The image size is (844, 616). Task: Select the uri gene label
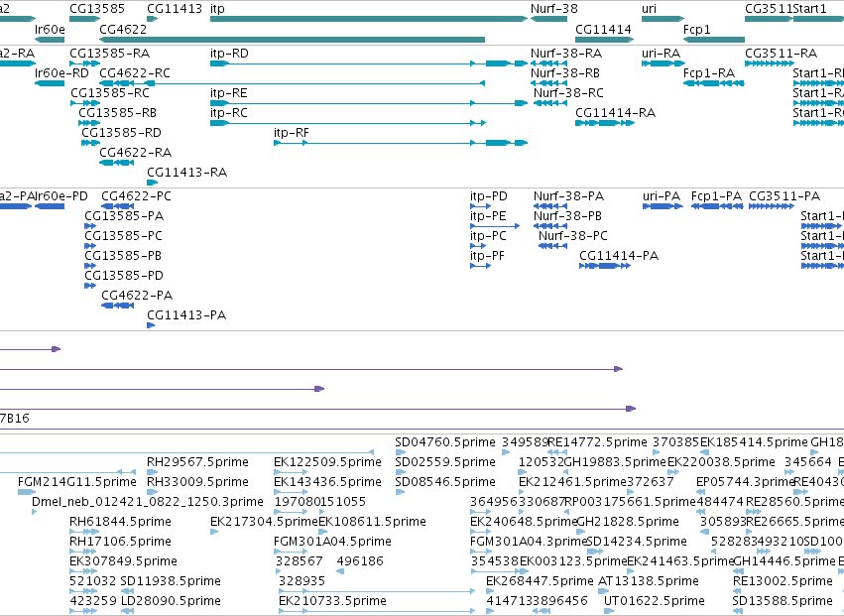[649, 9]
